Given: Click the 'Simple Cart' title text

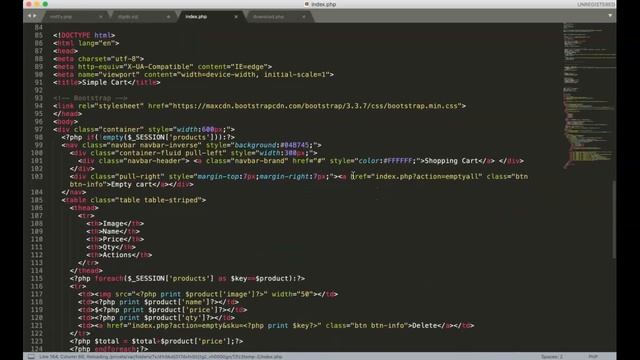Looking at the screenshot, I should [105, 82].
